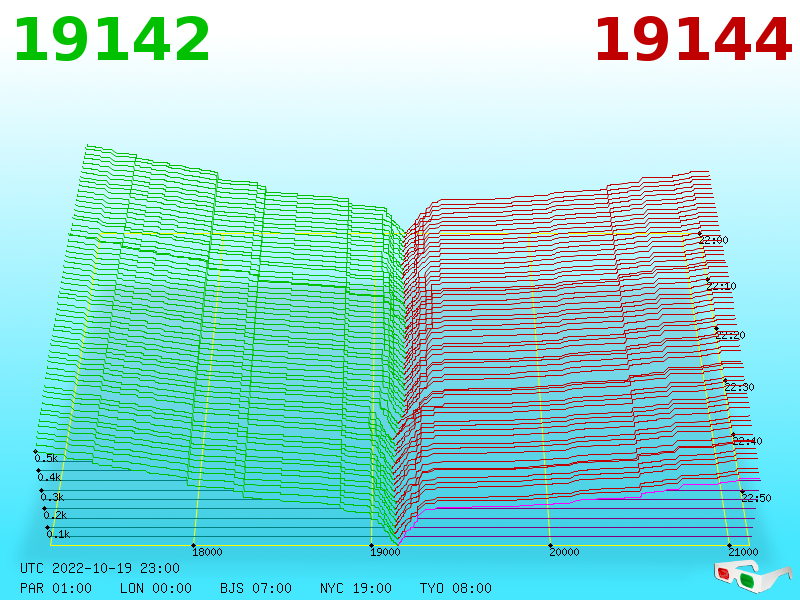Select the 21000 price axis label
This screenshot has width=800, height=600.
tap(743, 552)
